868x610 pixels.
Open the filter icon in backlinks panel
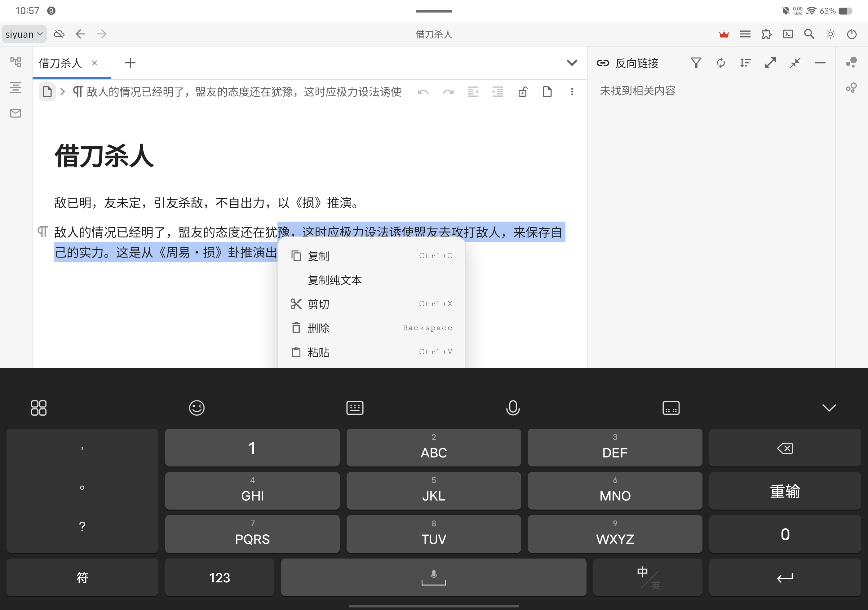[x=696, y=63]
